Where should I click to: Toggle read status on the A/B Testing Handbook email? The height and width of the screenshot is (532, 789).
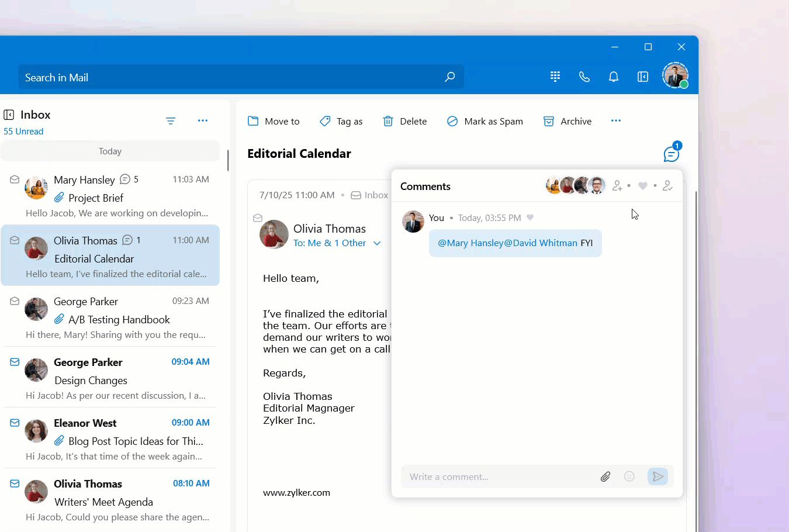pyautogui.click(x=15, y=301)
